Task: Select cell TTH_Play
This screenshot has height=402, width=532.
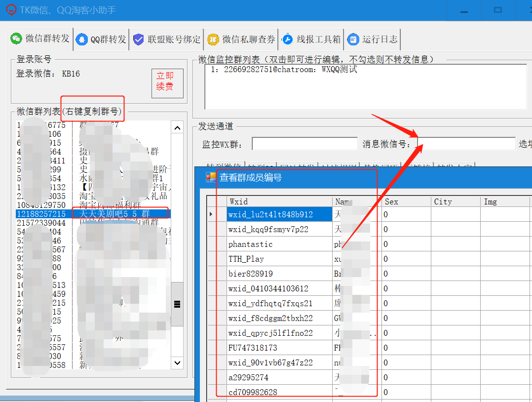Action: [279, 259]
